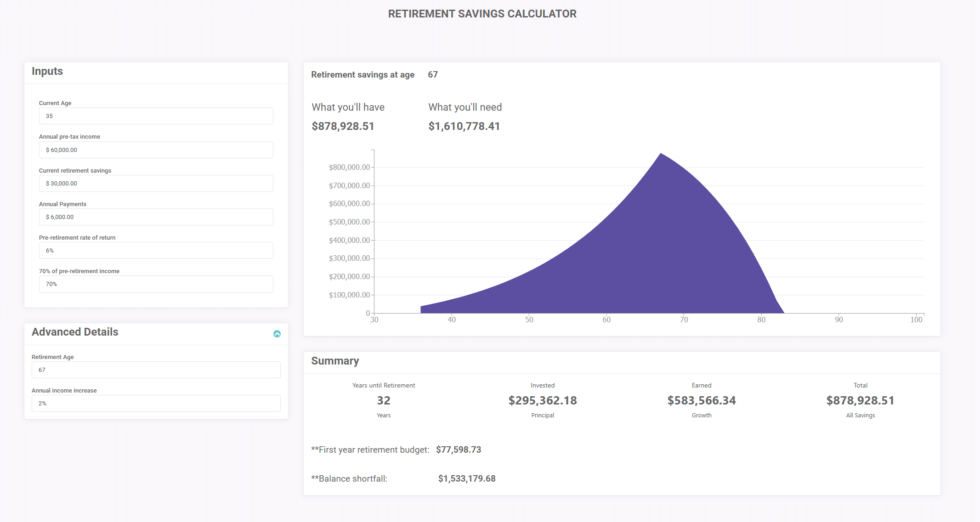Click the $100,000.00 y-axis label
The height and width of the screenshot is (522, 980).
point(349,295)
